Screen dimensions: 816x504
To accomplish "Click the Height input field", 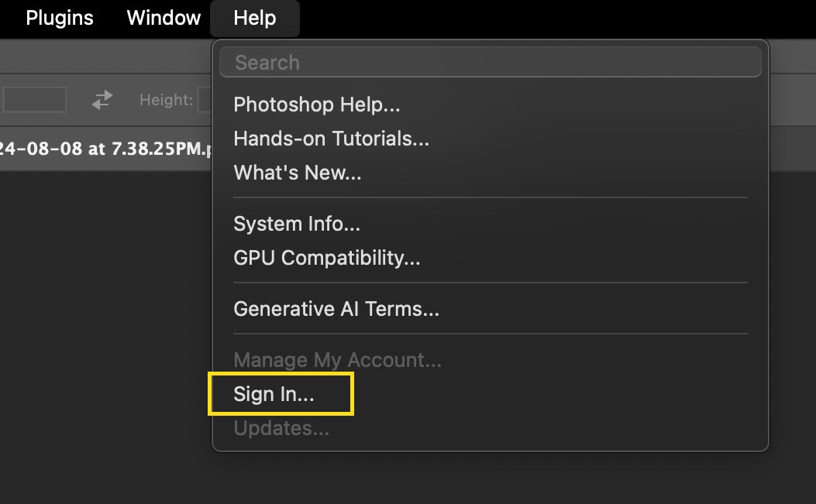I will click(x=205, y=100).
